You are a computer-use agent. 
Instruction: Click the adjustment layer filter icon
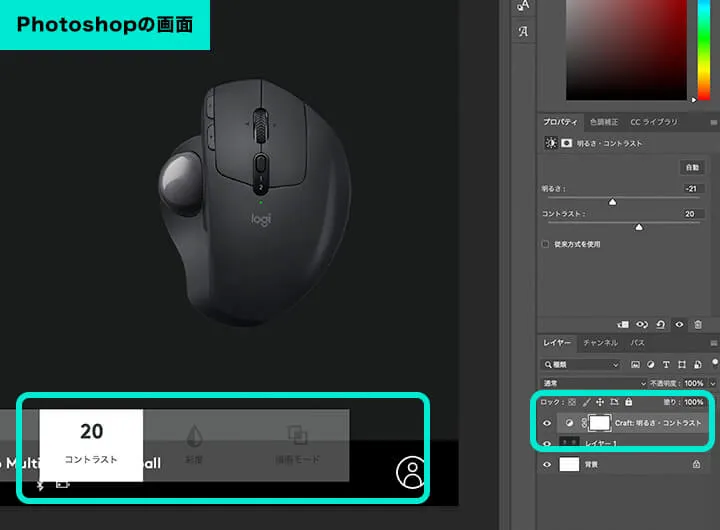click(x=651, y=365)
